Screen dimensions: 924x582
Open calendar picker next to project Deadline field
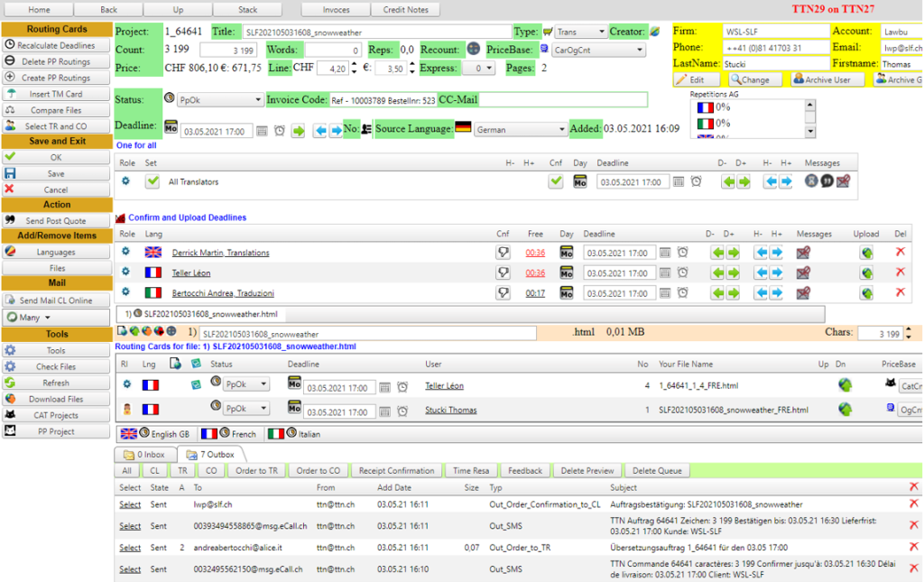point(262,131)
